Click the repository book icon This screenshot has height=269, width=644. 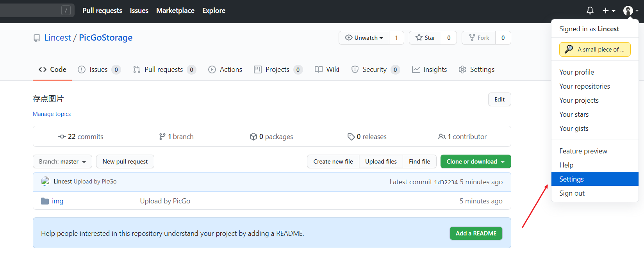coord(37,38)
